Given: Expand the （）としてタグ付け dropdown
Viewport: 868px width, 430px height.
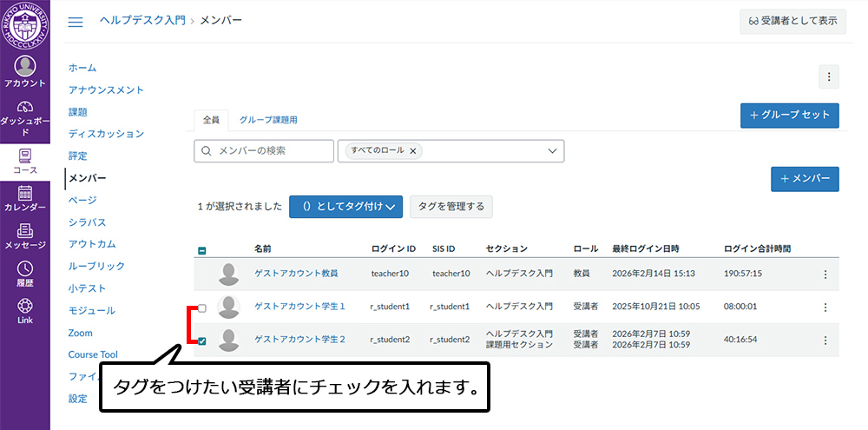Looking at the screenshot, I should (x=345, y=207).
